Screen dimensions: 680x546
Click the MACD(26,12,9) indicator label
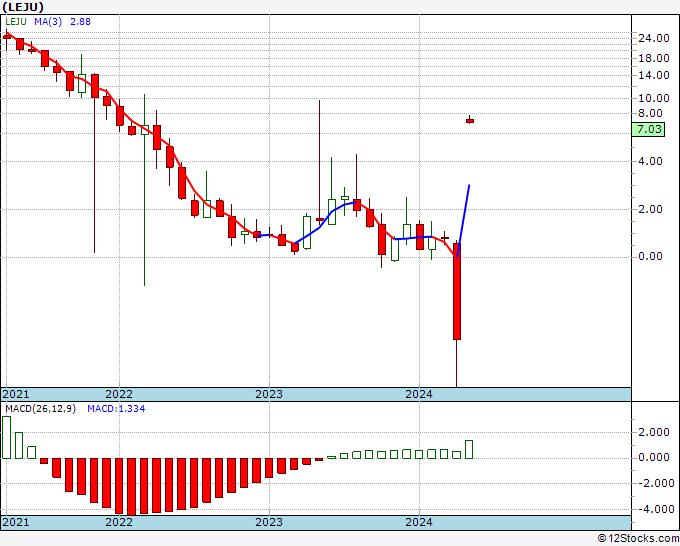[x=40, y=409]
